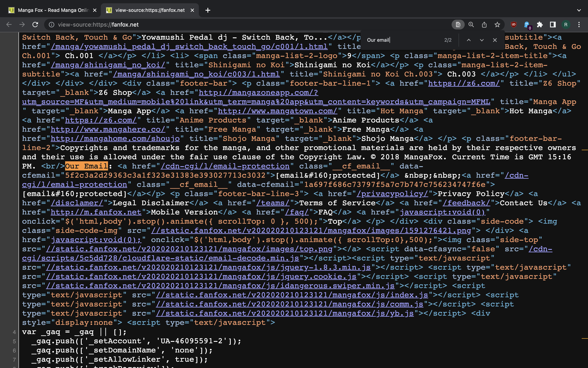The width and height of the screenshot is (588, 368).
Task: Click the 'UA-46095591-2' setAccount line
Action: [136, 341]
